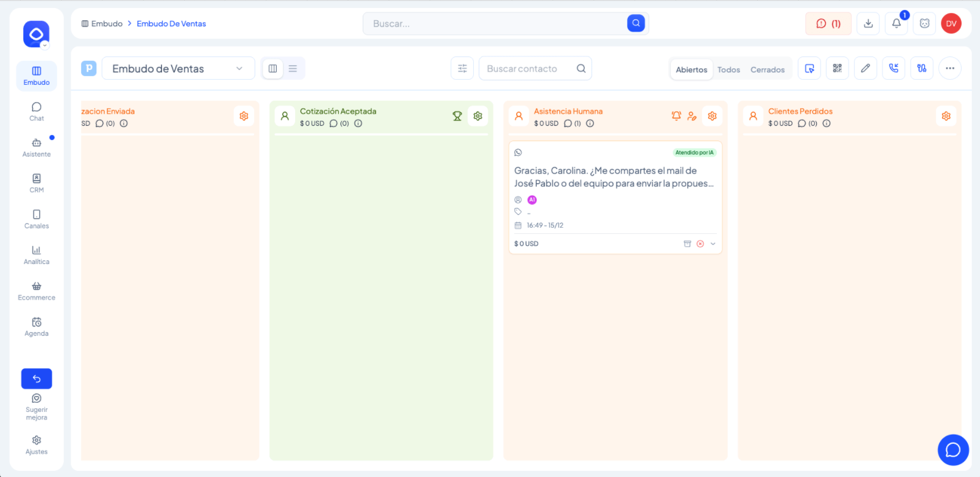Open the filter sliders icon beside contact search

pyautogui.click(x=462, y=69)
